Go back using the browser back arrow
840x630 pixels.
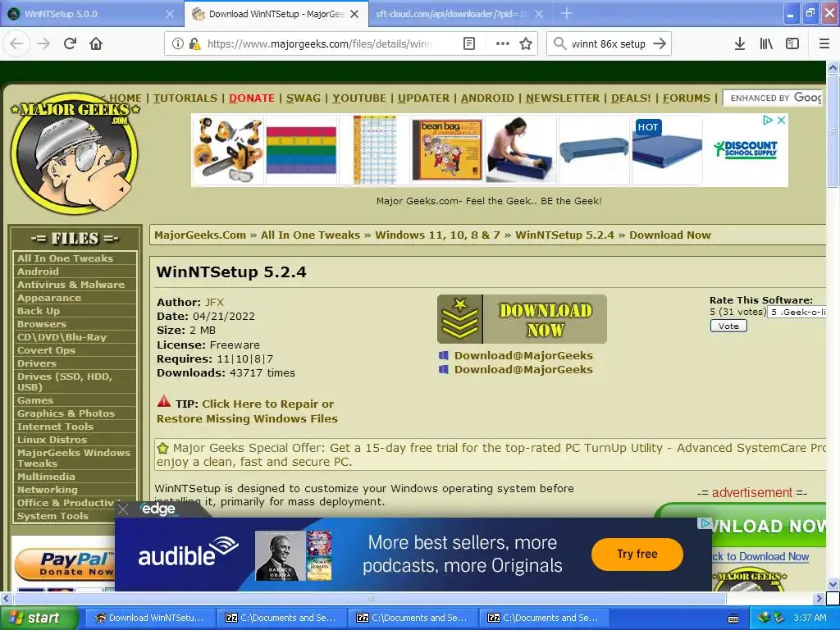pyautogui.click(x=16, y=43)
